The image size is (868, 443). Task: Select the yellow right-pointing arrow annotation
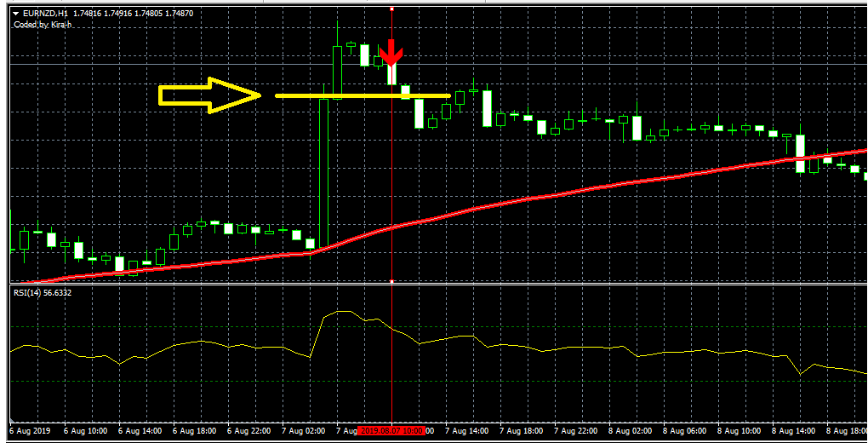[209, 95]
